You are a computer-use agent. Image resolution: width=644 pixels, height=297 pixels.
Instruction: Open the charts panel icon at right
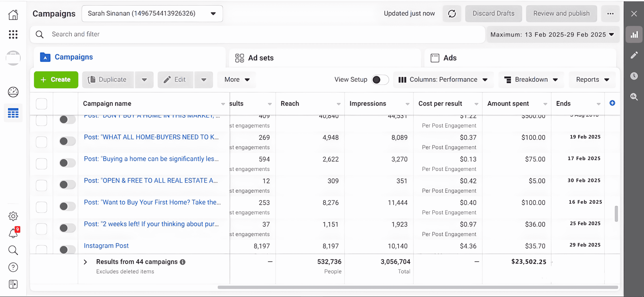pyautogui.click(x=634, y=34)
